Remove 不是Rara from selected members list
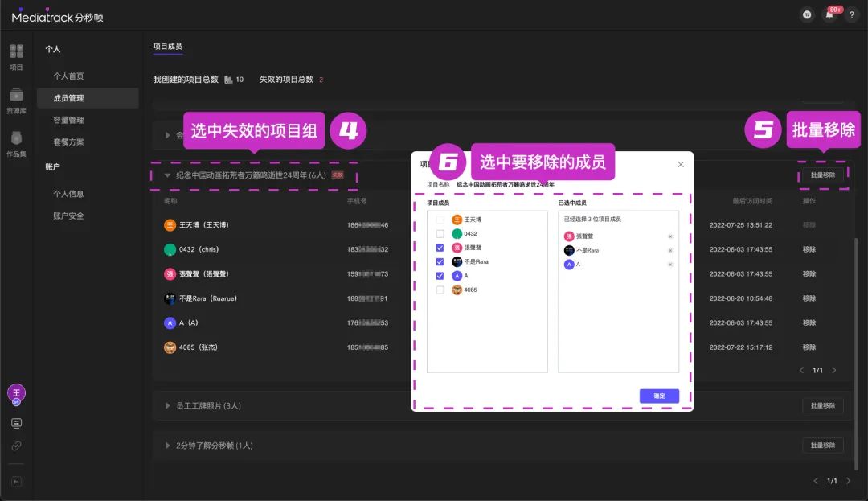The width and height of the screenshot is (868, 501). tap(670, 250)
